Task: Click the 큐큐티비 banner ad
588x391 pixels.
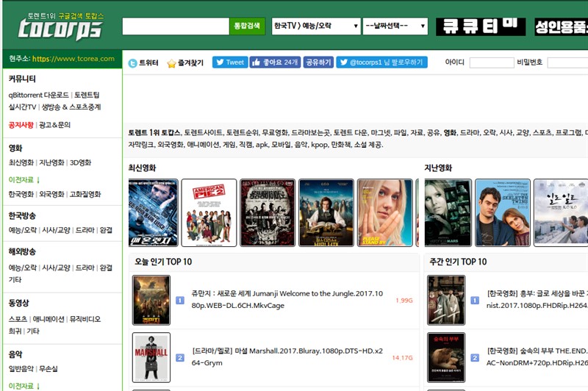Action: pos(481,26)
